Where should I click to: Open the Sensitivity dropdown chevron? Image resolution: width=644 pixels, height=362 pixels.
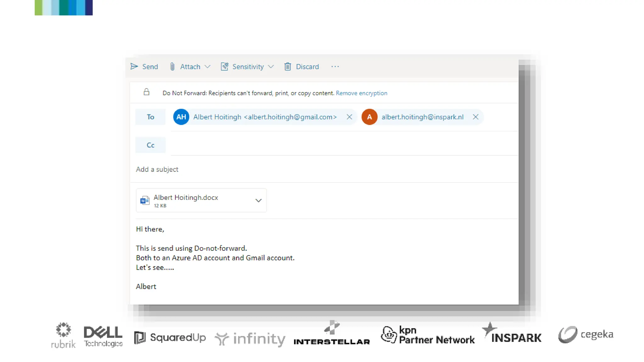point(271,66)
